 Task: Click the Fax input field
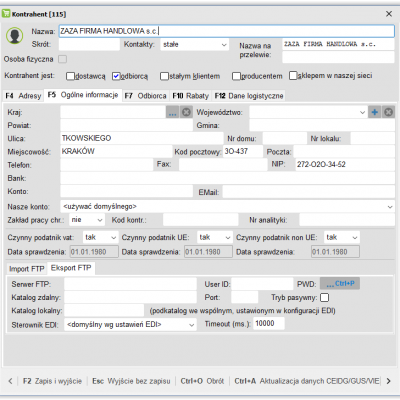point(223,165)
